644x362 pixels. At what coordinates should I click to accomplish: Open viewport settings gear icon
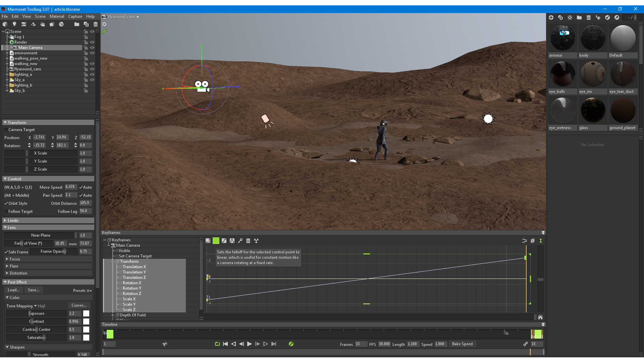click(104, 24)
